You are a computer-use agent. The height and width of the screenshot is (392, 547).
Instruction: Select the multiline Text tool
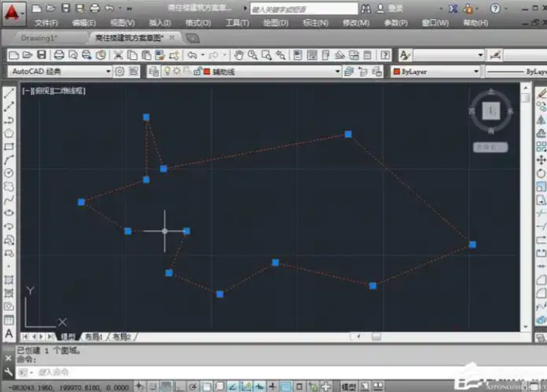click(9, 333)
